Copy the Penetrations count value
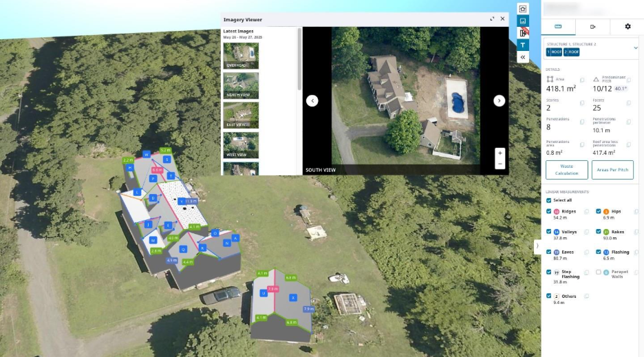This screenshot has height=357, width=644. click(582, 122)
